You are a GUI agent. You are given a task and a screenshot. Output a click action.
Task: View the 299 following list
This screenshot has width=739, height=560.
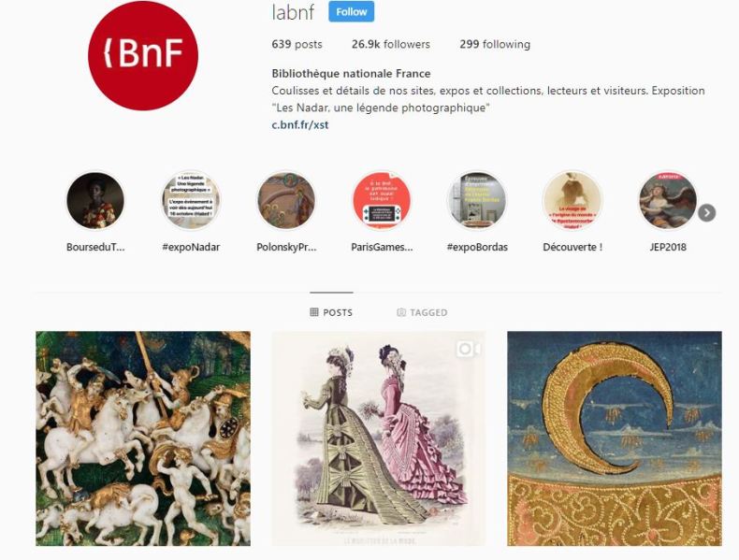(495, 44)
